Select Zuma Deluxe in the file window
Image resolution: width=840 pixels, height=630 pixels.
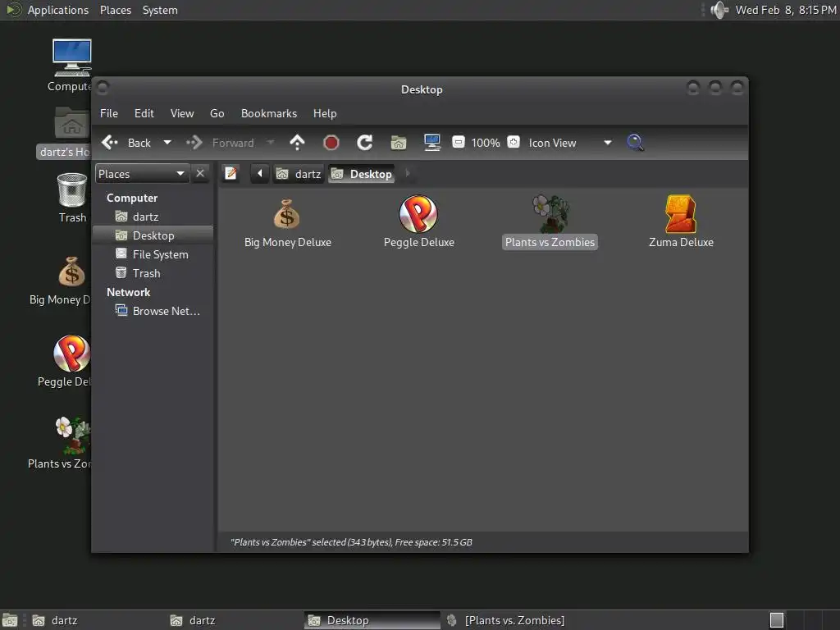(681, 221)
